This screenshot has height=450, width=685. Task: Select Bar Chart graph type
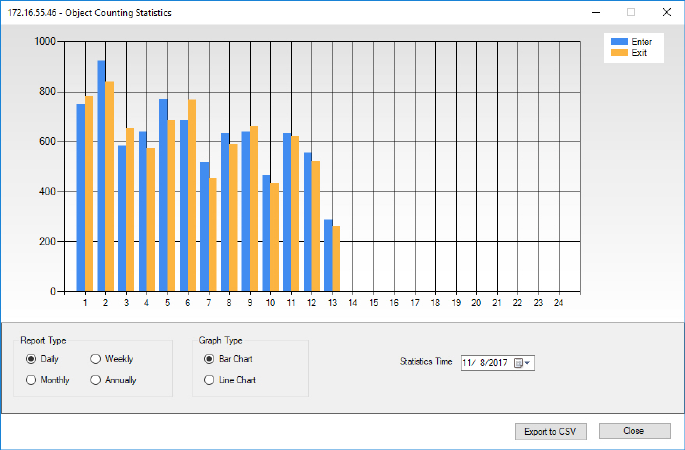[x=228, y=359]
